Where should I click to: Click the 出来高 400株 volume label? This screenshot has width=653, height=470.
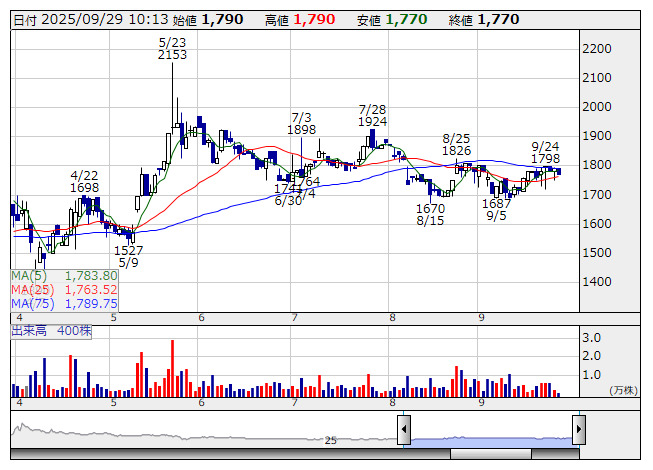(x=51, y=331)
